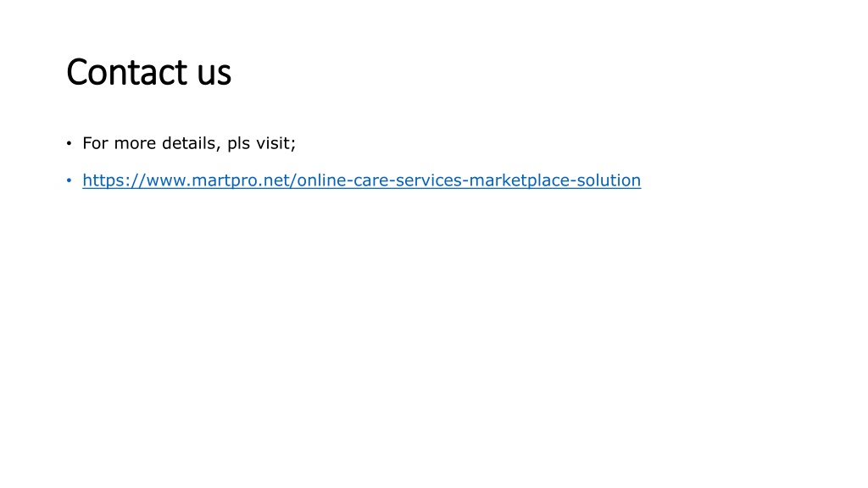Screen dimensions: 868x488
Task: Click the word "us" in the title
Action: 214,75
